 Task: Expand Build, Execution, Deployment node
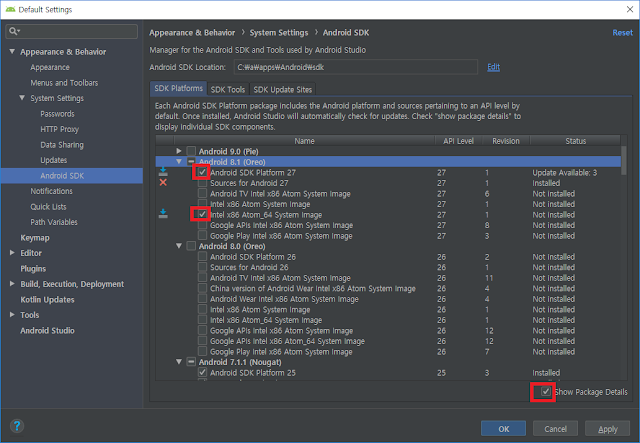click(12, 283)
